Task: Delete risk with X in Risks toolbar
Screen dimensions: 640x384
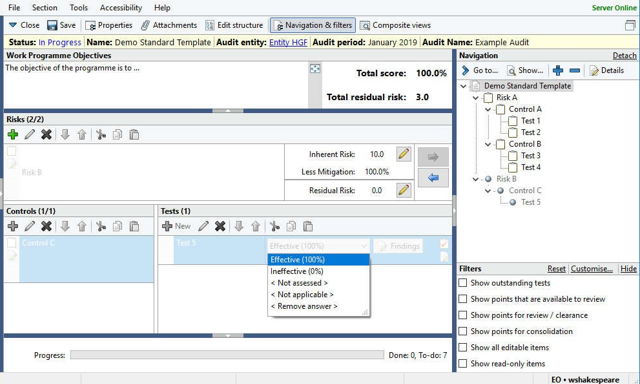Action: pos(46,134)
